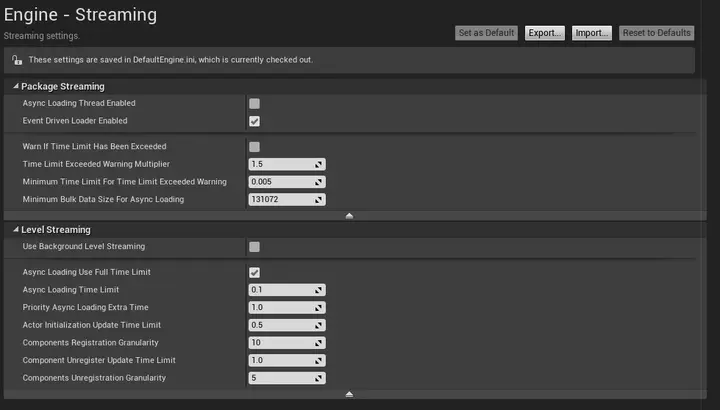Enable Async Loading Thread checkbox
Viewport: 720px width, 410px height.
tap(254, 103)
